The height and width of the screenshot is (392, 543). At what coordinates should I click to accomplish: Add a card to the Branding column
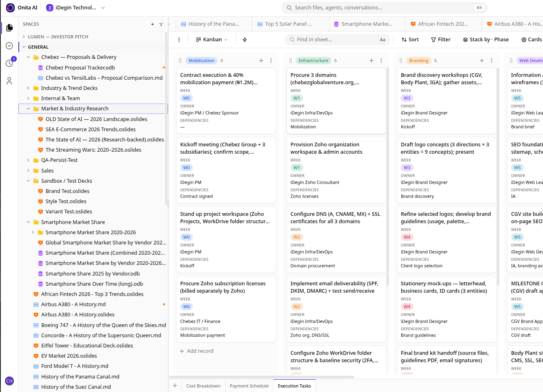[482, 60]
